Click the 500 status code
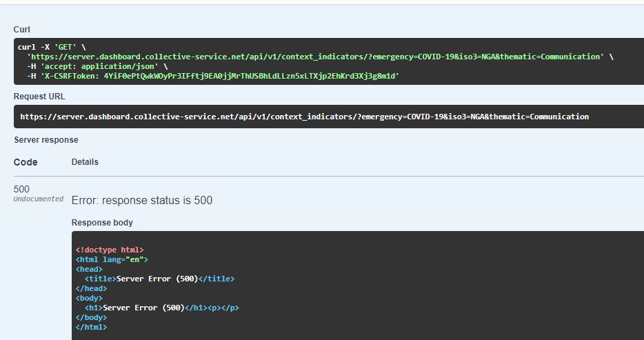The width and height of the screenshot is (644, 340). [21, 189]
